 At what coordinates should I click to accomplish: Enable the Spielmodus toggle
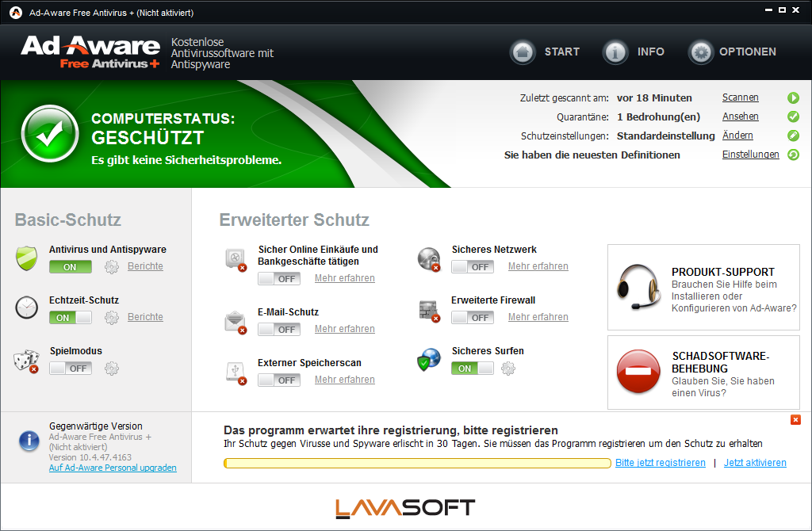point(71,369)
